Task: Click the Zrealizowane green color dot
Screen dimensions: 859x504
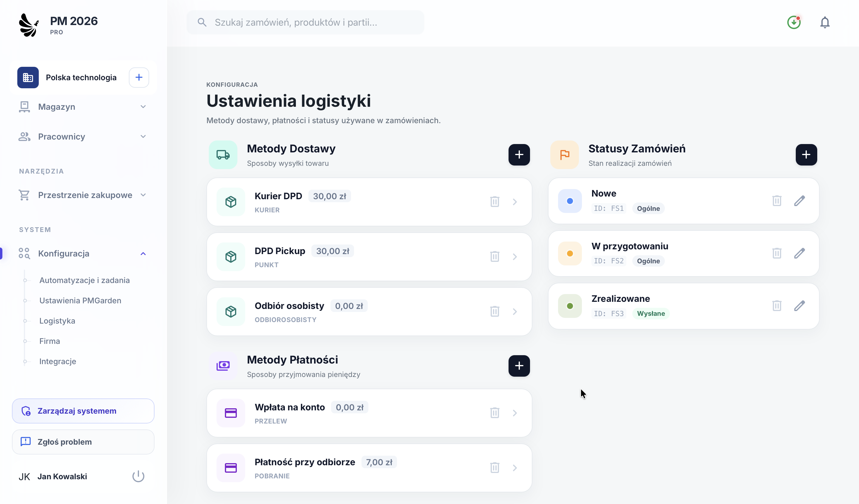Action: pos(570,306)
